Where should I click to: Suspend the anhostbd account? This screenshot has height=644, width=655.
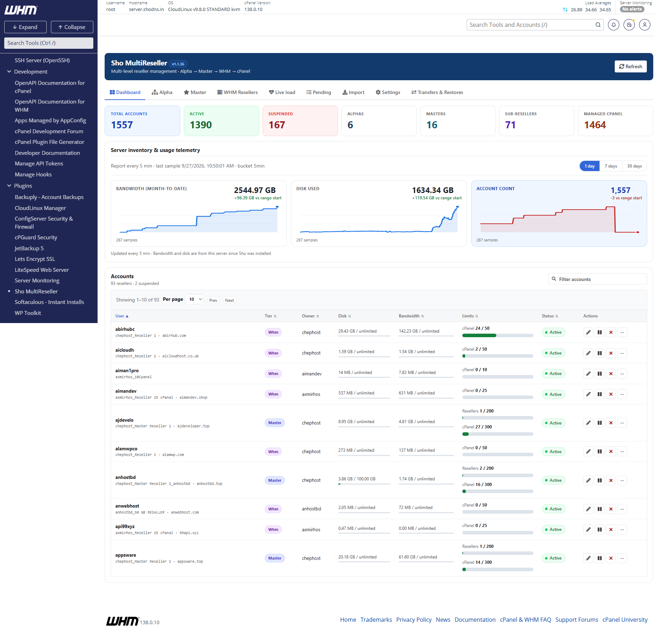point(600,480)
